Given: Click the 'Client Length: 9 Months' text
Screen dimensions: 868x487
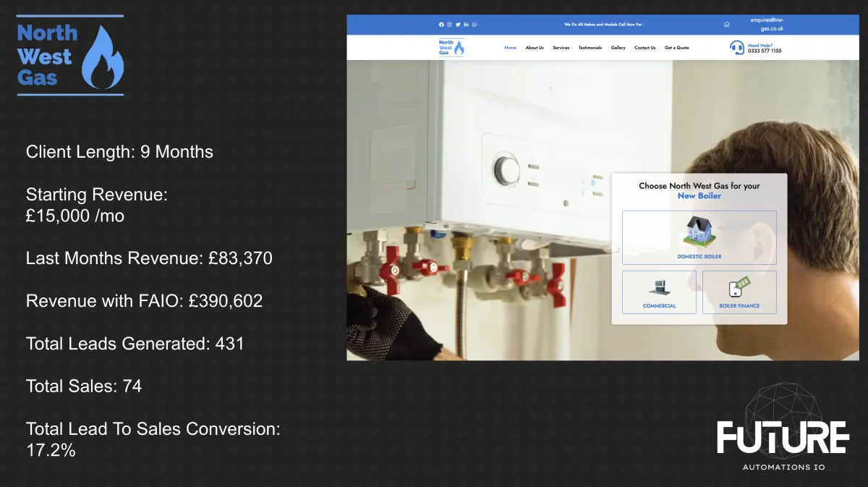Looking at the screenshot, I should click(119, 152).
